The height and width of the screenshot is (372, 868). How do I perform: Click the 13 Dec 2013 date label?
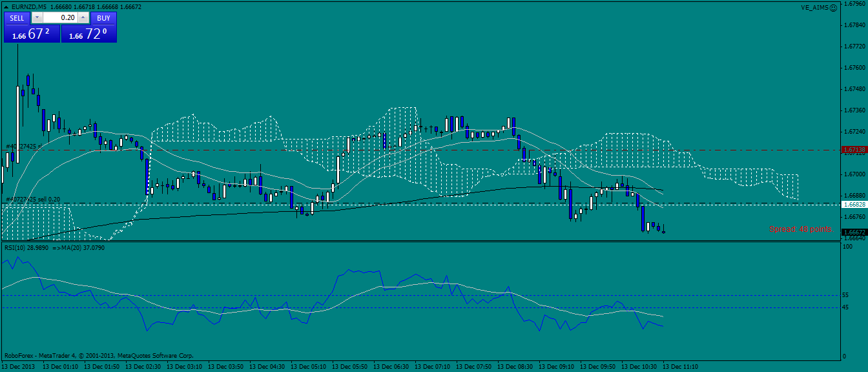tap(17, 366)
